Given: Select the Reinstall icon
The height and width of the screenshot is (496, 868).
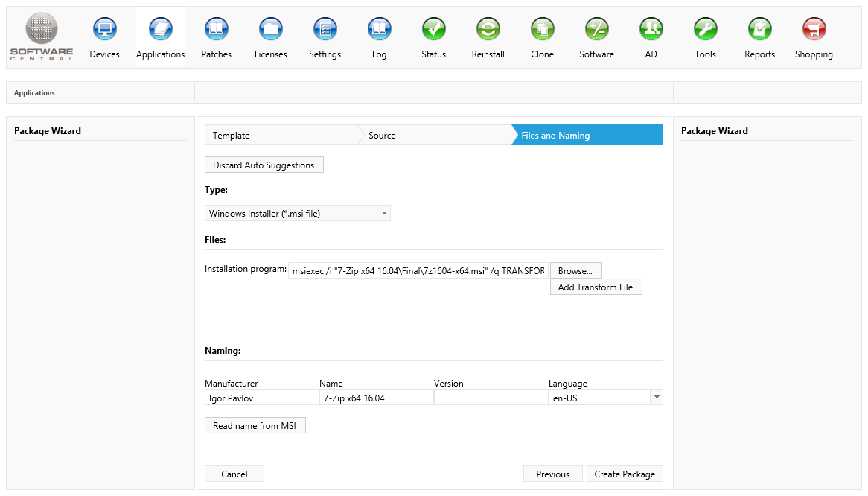Looking at the screenshot, I should (x=488, y=30).
